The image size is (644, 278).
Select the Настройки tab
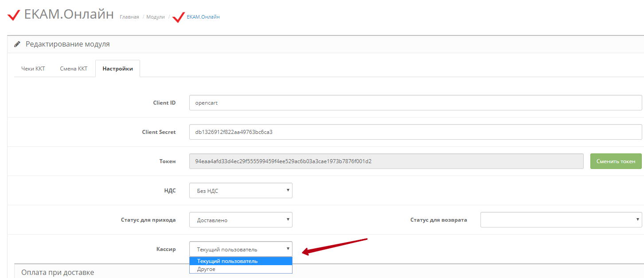tap(117, 69)
